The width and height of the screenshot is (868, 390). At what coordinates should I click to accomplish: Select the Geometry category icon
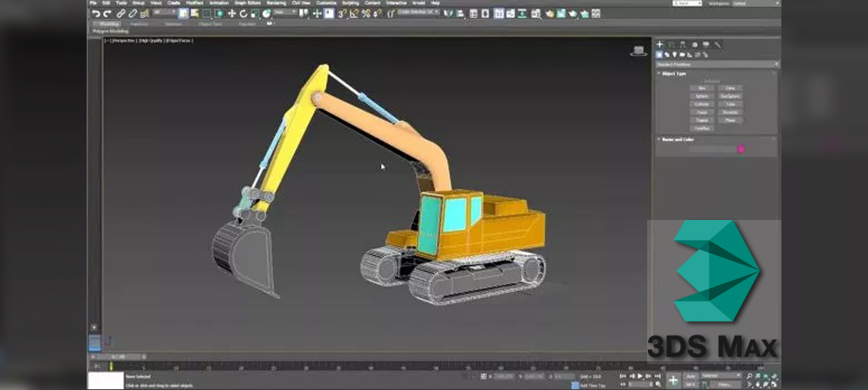click(x=659, y=54)
